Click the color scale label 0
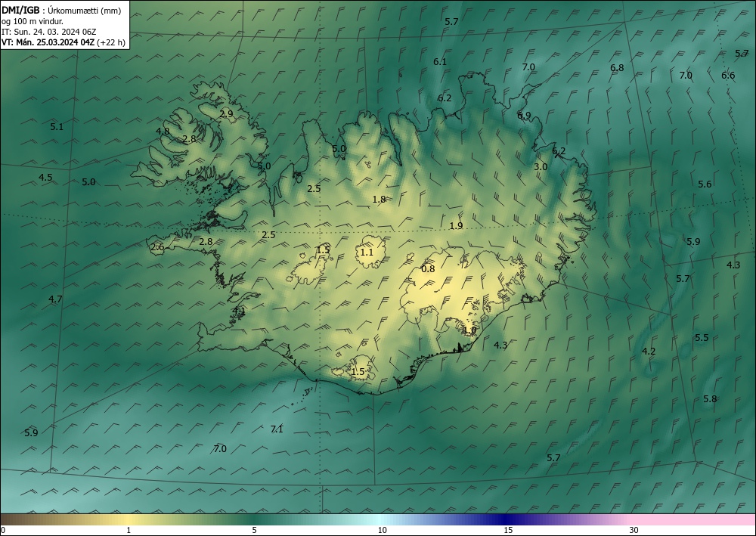 pyautogui.click(x=3, y=530)
